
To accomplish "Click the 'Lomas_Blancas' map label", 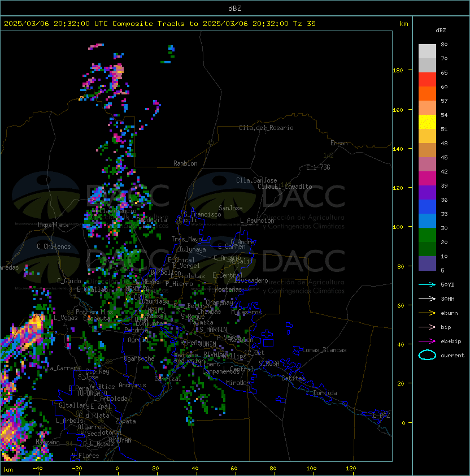I will pyautogui.click(x=324, y=350).
